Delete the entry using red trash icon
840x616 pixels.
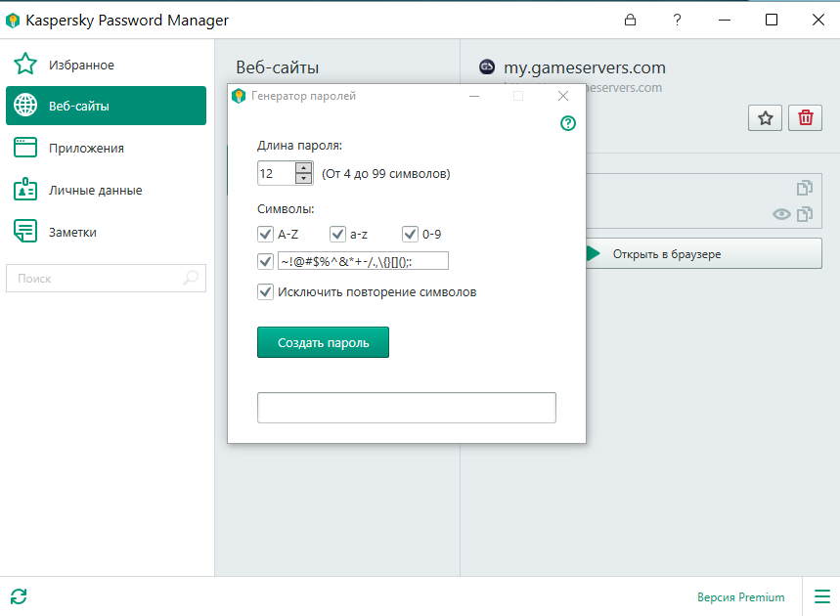(805, 118)
